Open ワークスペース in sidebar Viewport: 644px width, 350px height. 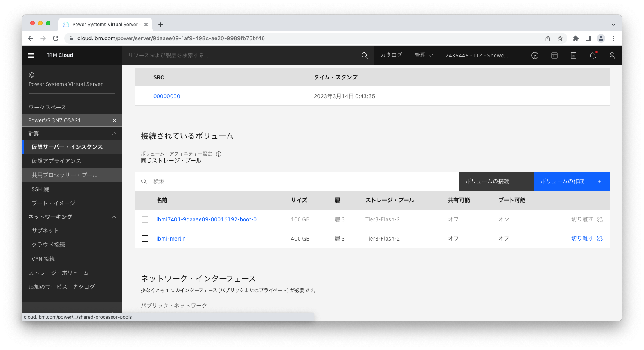tap(72, 107)
